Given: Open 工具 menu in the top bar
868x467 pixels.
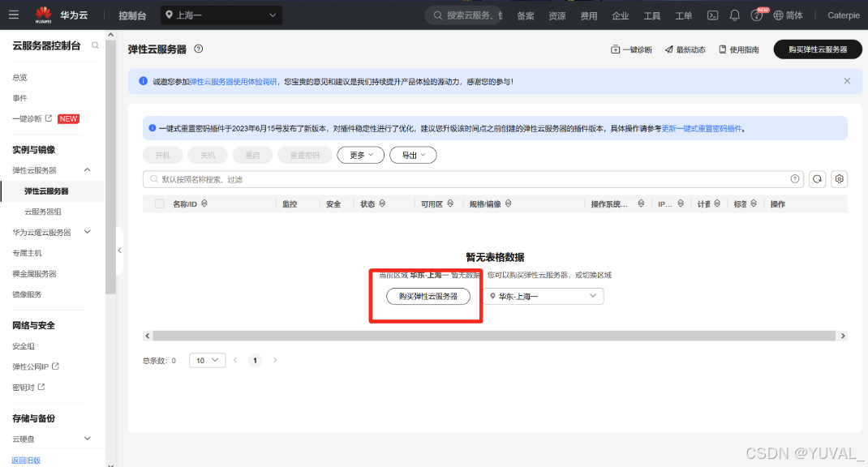Looking at the screenshot, I should [651, 15].
